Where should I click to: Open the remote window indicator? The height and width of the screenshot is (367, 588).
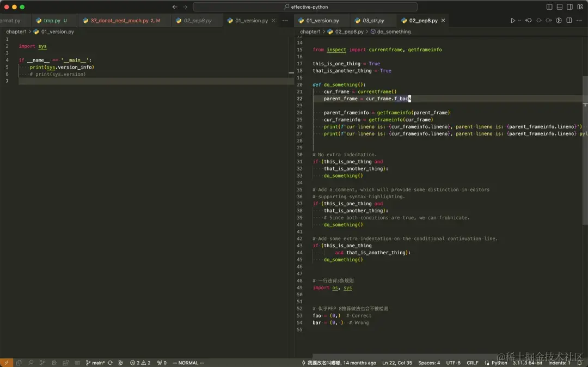tap(7, 363)
